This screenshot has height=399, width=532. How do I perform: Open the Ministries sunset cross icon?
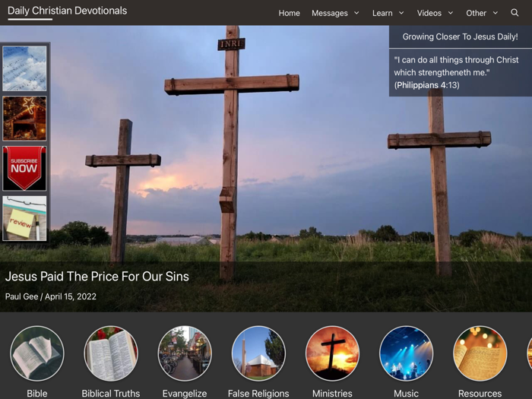[x=333, y=353]
